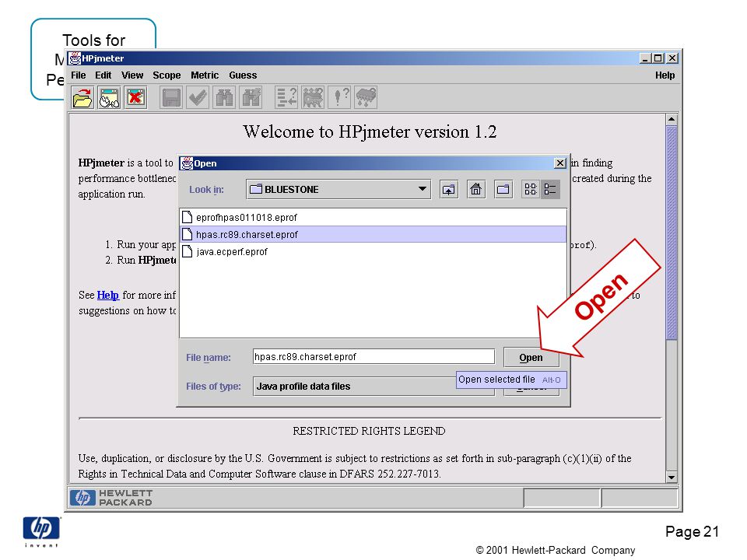Click the greyed creature question mark toolbar icon

pos(313,98)
